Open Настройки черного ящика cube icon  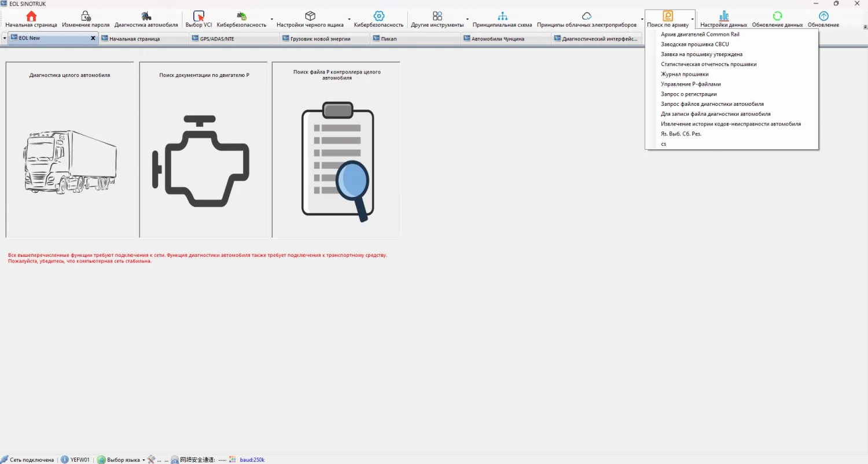310,16
